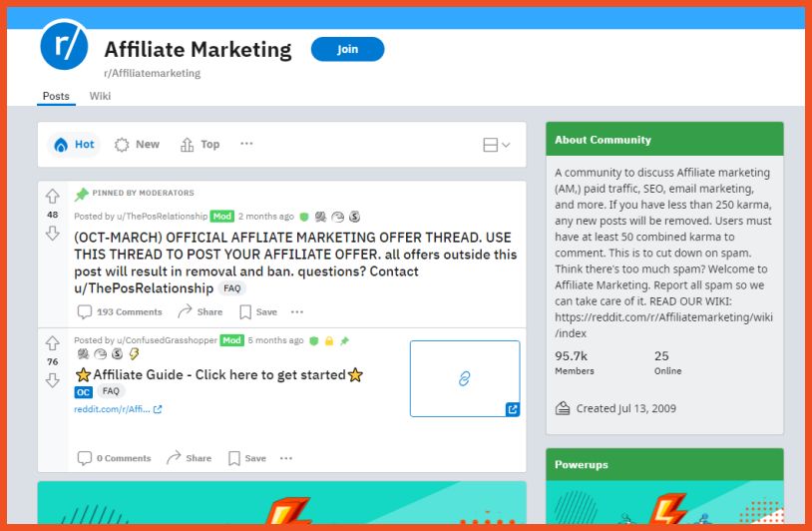Click the subreddit r/ logo avatar
The image size is (812, 531).
(x=64, y=45)
